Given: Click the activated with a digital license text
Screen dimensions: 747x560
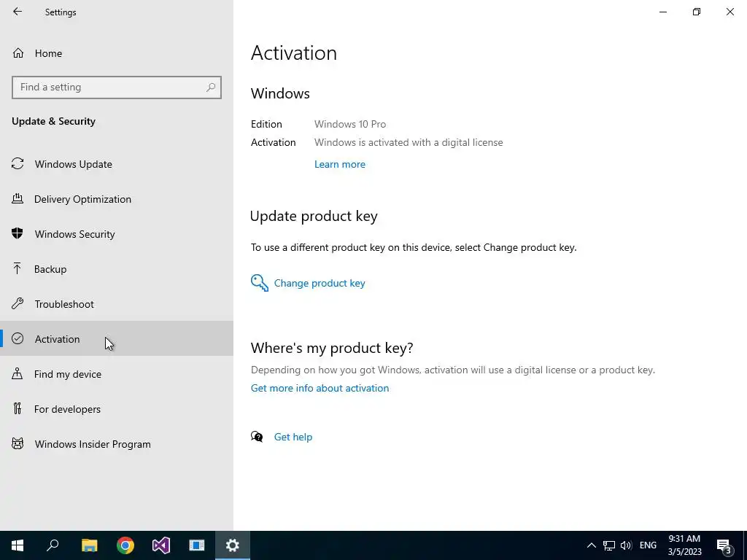Looking at the screenshot, I should tap(409, 142).
